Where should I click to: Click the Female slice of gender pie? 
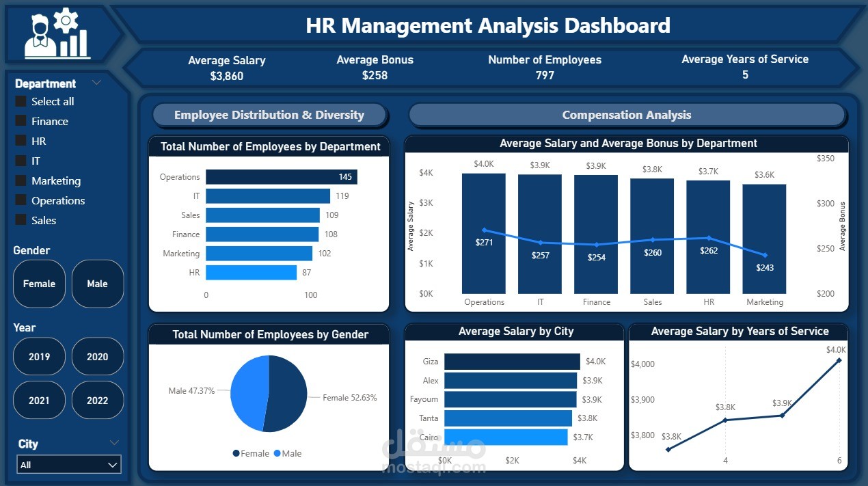288,393
